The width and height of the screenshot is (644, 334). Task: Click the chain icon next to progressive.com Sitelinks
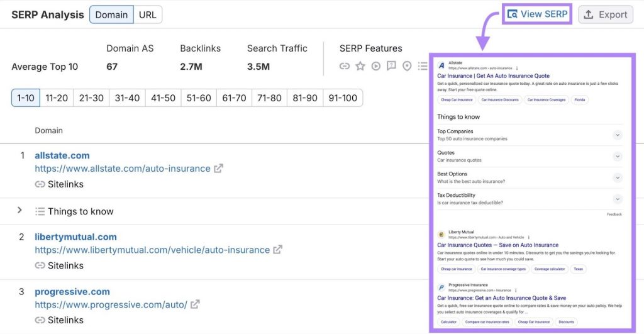click(x=40, y=320)
